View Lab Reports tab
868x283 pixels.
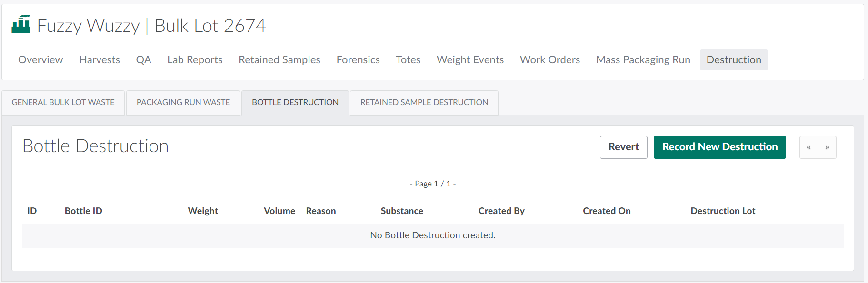(x=195, y=60)
